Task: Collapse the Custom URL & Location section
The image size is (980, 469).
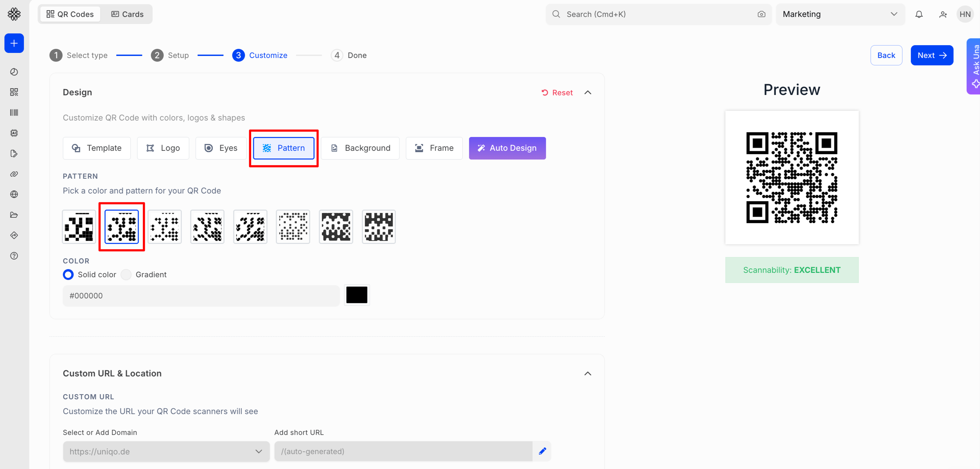Action: [x=587, y=373]
